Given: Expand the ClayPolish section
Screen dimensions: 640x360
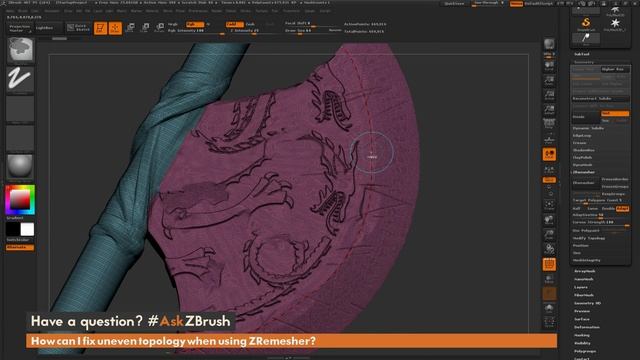Looking at the screenshot, I should 582,158.
